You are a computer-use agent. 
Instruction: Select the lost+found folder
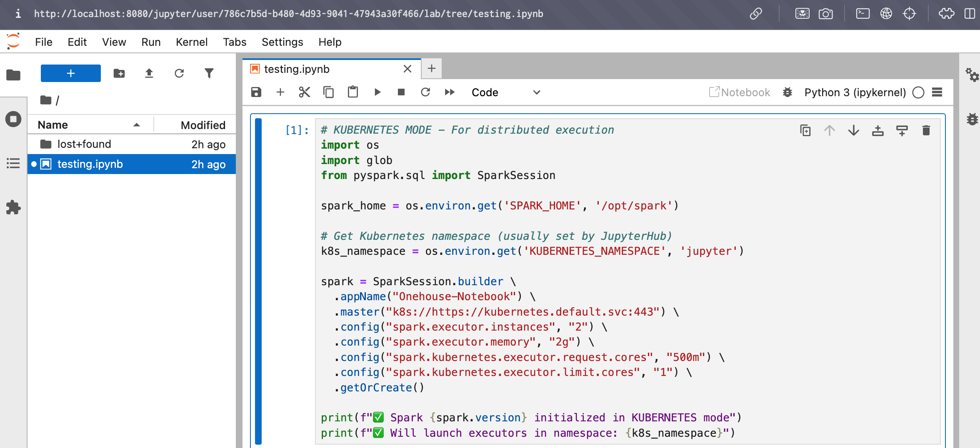(84, 144)
